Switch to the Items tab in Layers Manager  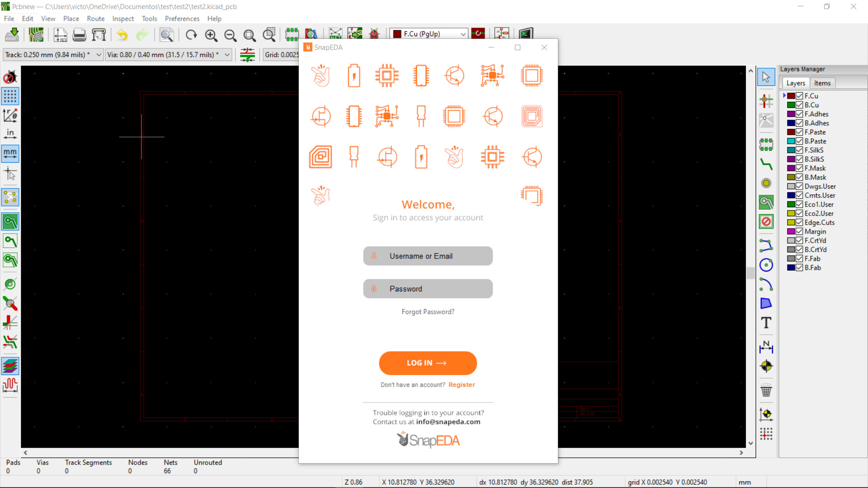[822, 83]
